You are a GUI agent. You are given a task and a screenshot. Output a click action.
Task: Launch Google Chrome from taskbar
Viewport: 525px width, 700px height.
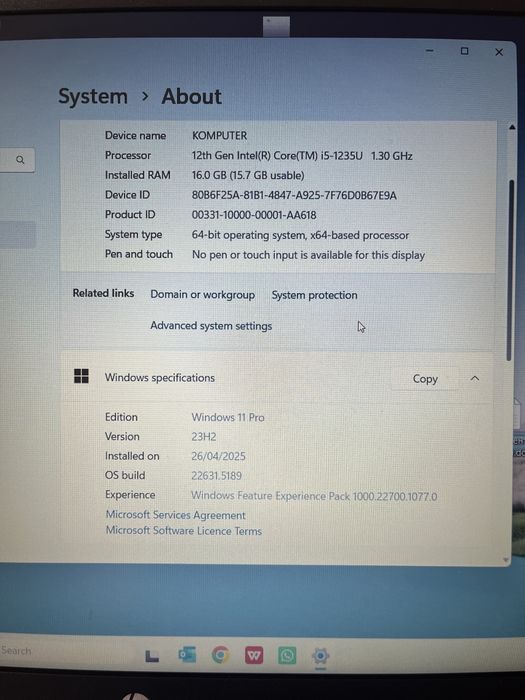(x=221, y=655)
